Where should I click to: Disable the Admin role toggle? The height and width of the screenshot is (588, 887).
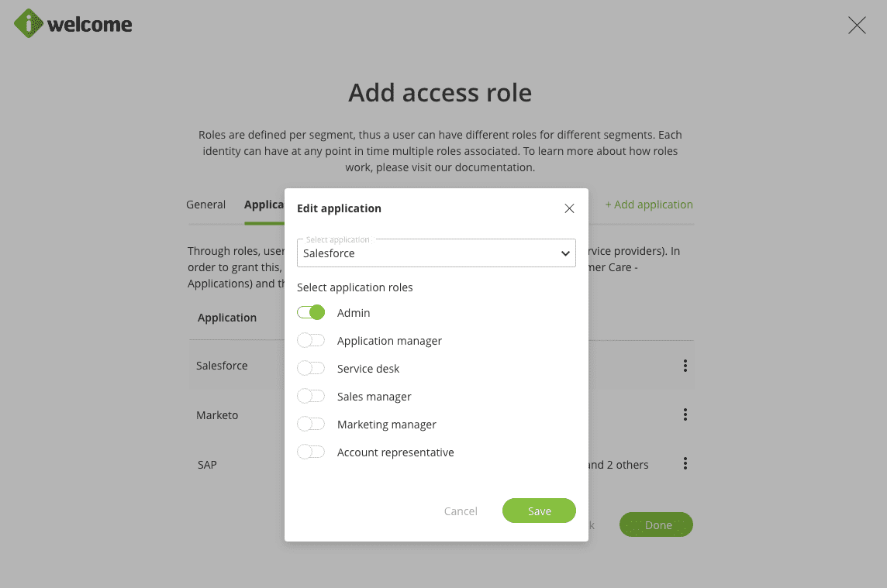[311, 313]
